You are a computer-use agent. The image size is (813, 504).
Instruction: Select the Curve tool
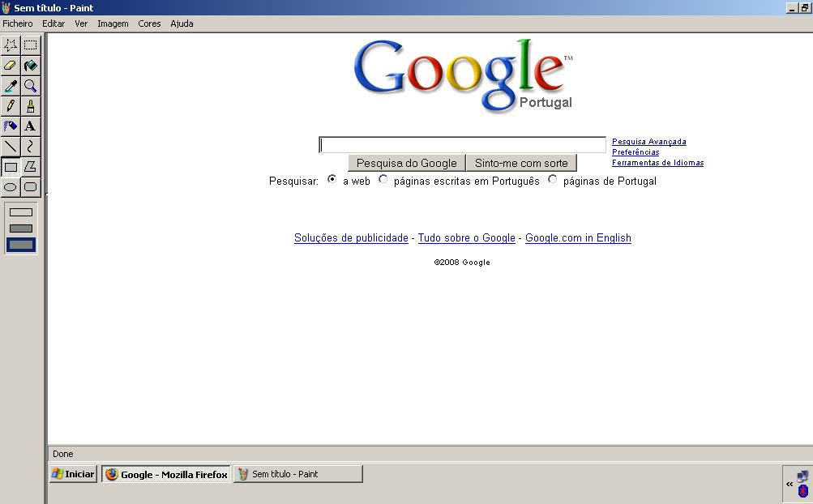point(31,146)
